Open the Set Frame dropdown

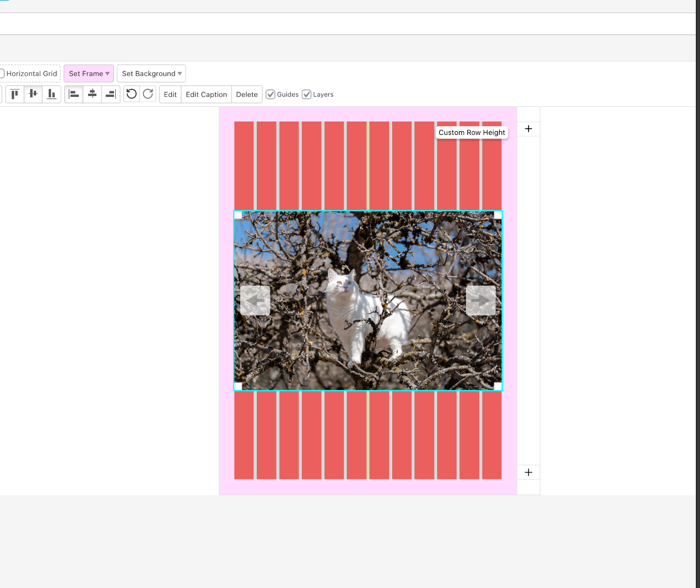click(x=89, y=74)
